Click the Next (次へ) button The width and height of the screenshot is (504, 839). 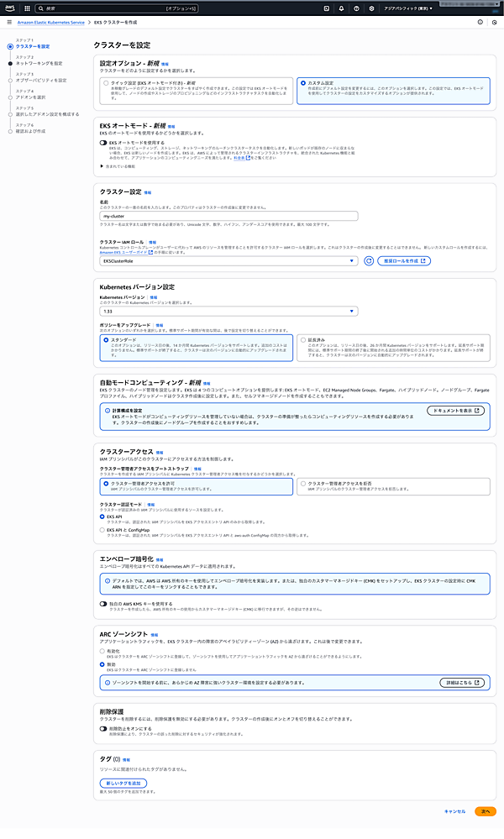483,811
